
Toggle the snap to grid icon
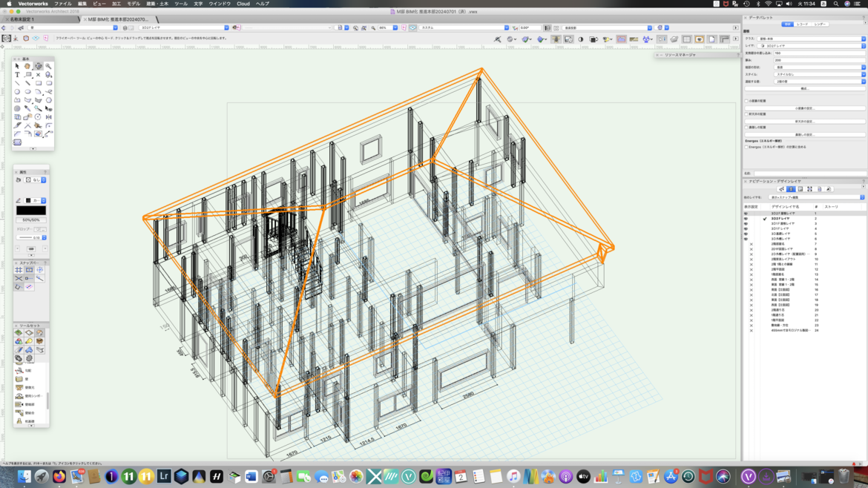(x=19, y=270)
